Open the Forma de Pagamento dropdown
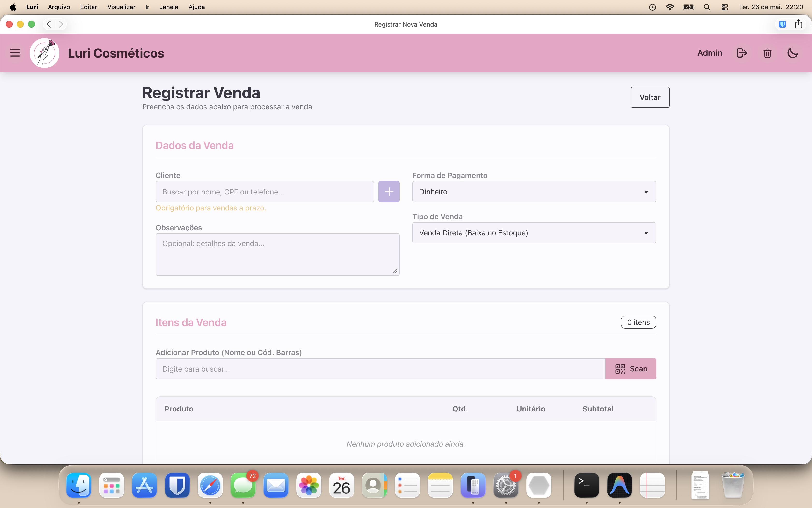 (534, 192)
